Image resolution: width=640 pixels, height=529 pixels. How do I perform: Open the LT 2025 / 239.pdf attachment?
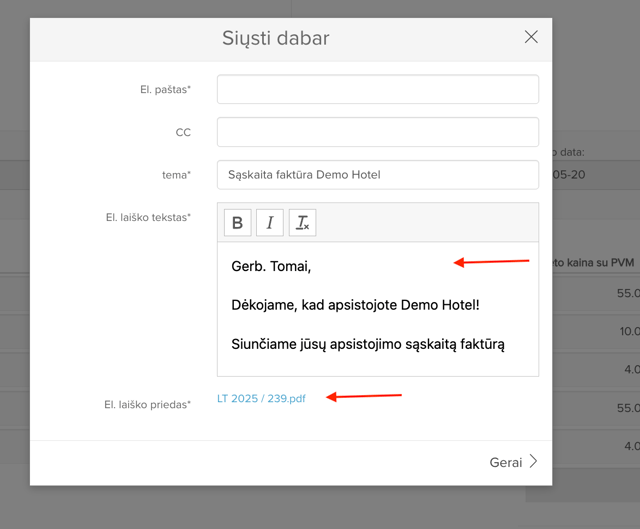tap(261, 398)
